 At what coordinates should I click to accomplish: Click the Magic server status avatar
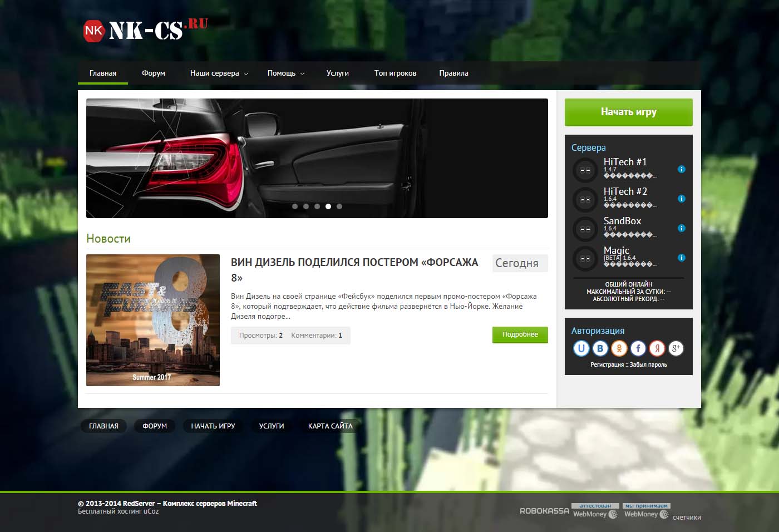[585, 259]
